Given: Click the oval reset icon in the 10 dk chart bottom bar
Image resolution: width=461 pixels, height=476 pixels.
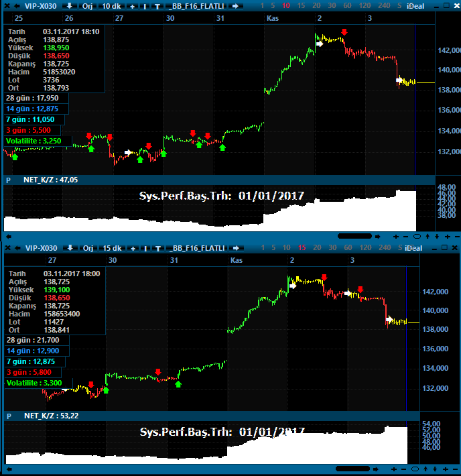Looking at the screenshot, I should click(417, 237).
